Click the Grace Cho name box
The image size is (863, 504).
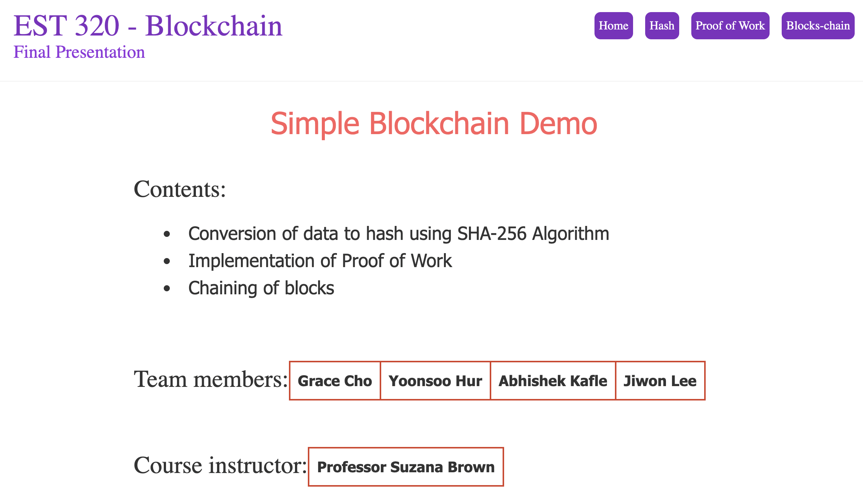(x=335, y=381)
